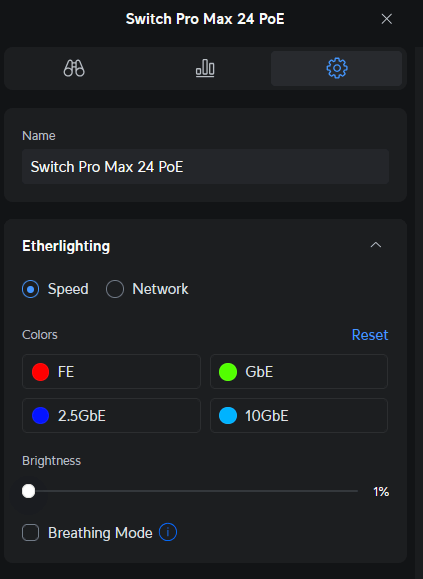423x579 pixels.
Task: Open the FE color picker field
Action: point(111,371)
